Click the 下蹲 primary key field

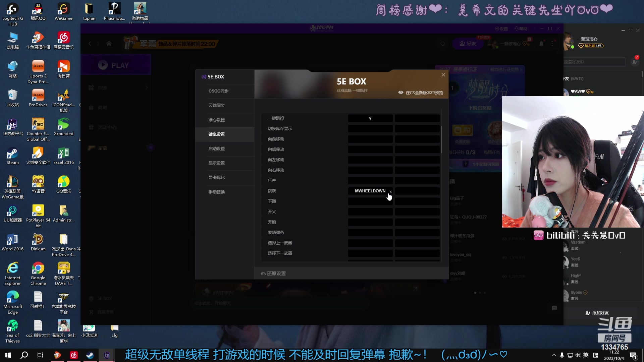point(370,201)
